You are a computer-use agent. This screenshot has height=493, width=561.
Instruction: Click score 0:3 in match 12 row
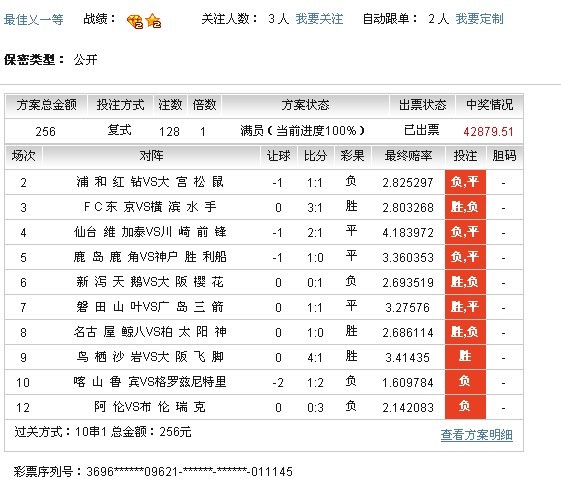(x=315, y=408)
